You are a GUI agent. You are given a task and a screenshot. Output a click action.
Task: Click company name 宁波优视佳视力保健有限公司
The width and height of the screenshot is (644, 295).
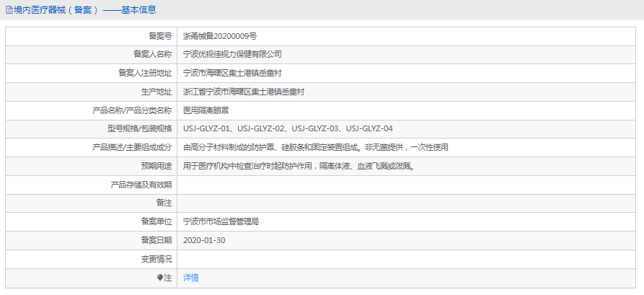[x=232, y=54]
